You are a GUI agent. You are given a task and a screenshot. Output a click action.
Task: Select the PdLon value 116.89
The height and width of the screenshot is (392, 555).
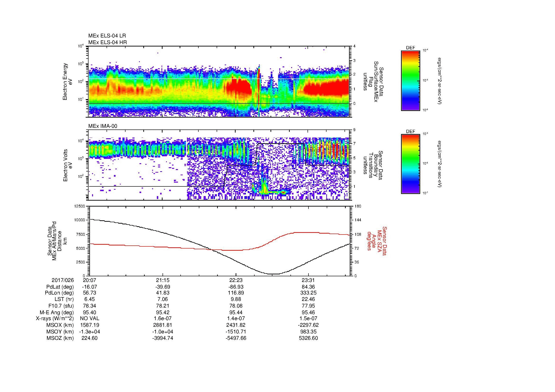[x=236, y=293]
